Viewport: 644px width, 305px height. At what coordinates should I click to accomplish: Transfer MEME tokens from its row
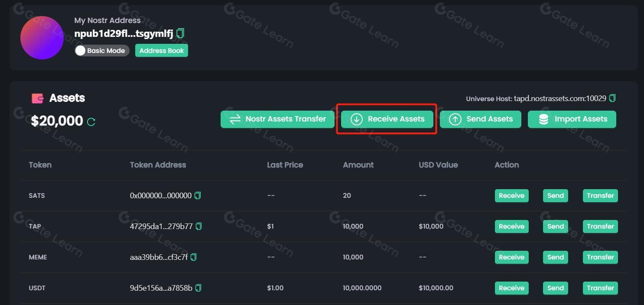coord(600,257)
